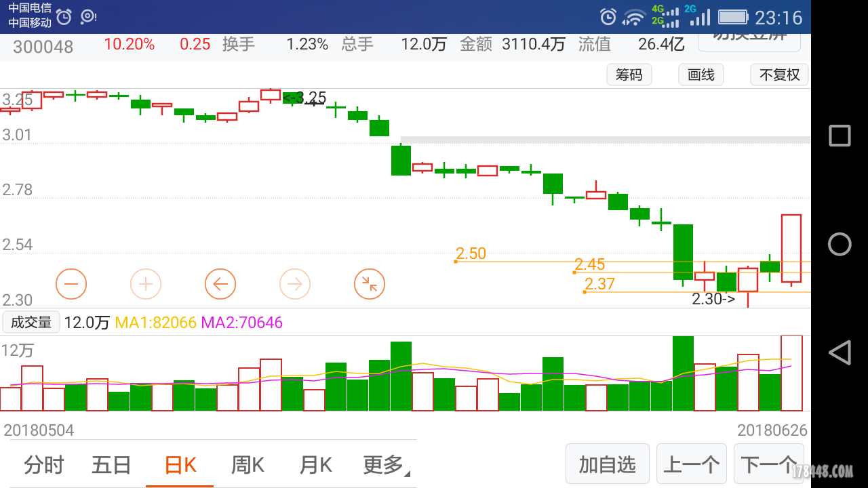Switch to the 月K tab

pyautogui.click(x=316, y=465)
